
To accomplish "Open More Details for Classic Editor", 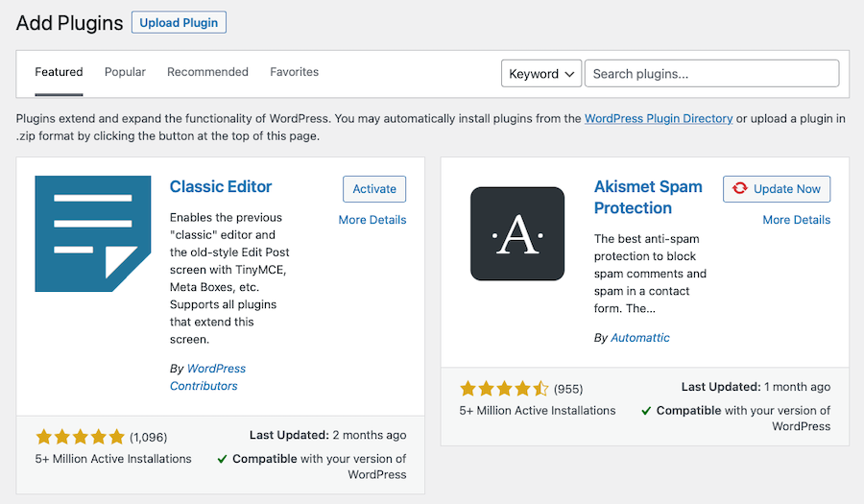I will (372, 220).
